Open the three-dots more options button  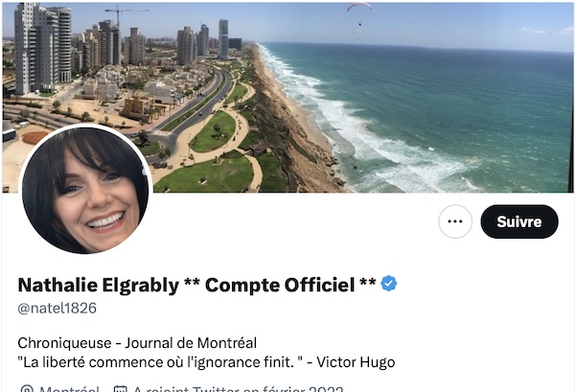455,221
